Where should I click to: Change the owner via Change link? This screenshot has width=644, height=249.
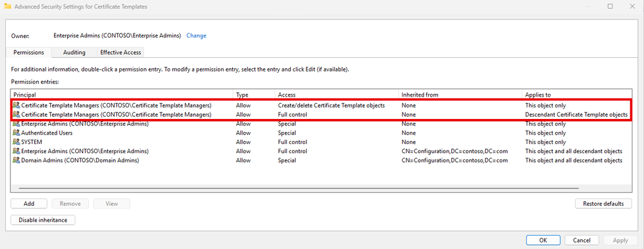(x=197, y=35)
